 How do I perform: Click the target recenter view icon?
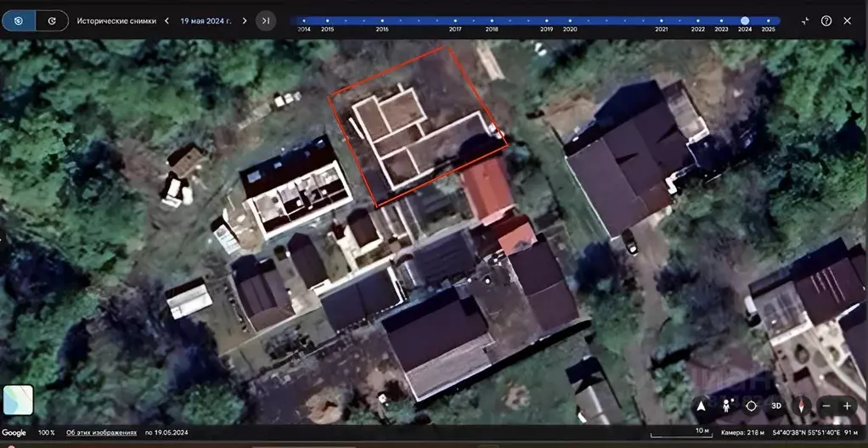(752, 406)
